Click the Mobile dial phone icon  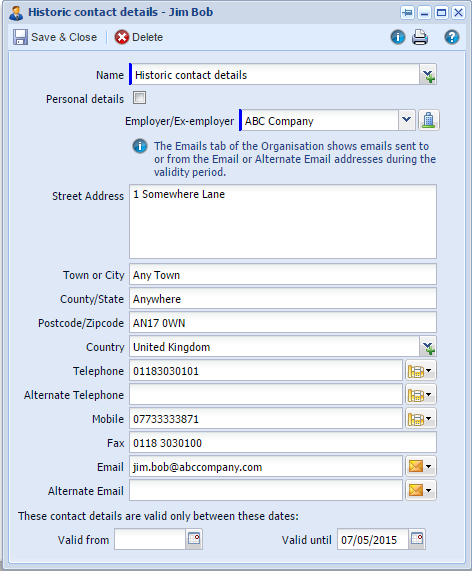(x=421, y=419)
